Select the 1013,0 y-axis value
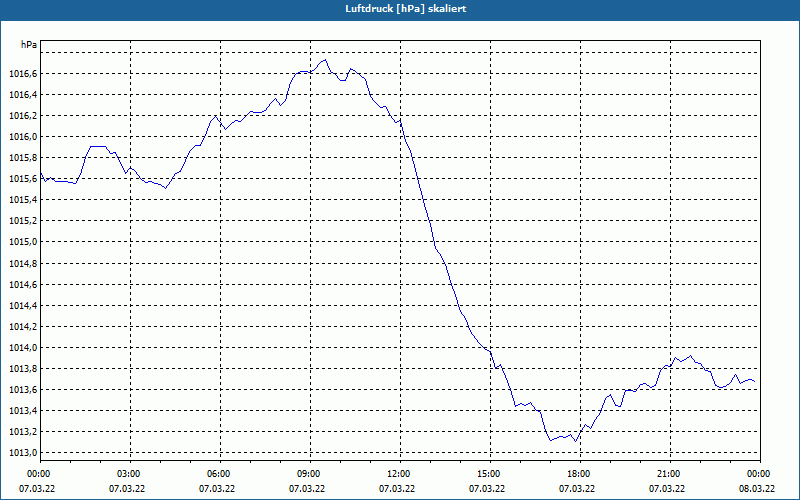 pyautogui.click(x=23, y=453)
